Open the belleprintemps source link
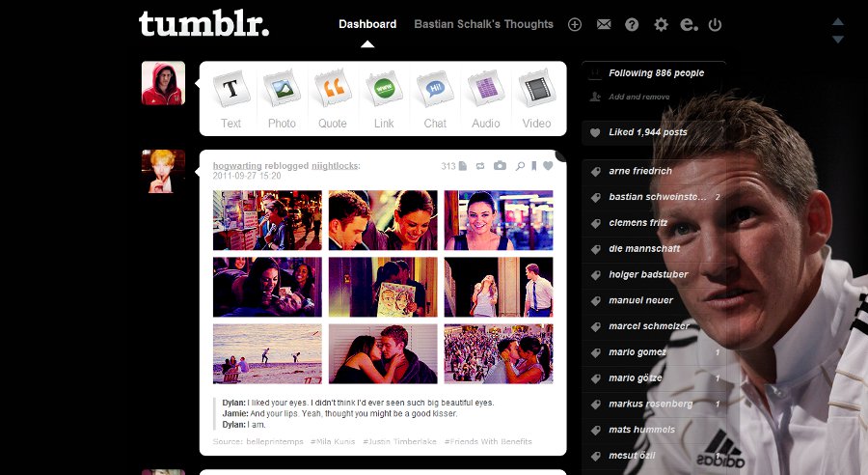The height and width of the screenshot is (475, 868). tap(275, 442)
